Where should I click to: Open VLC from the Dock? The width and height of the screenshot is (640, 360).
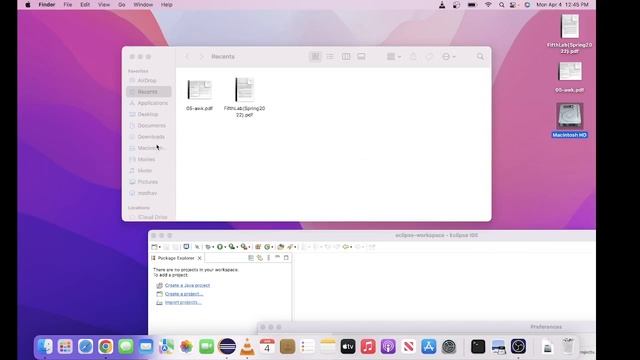[247, 347]
